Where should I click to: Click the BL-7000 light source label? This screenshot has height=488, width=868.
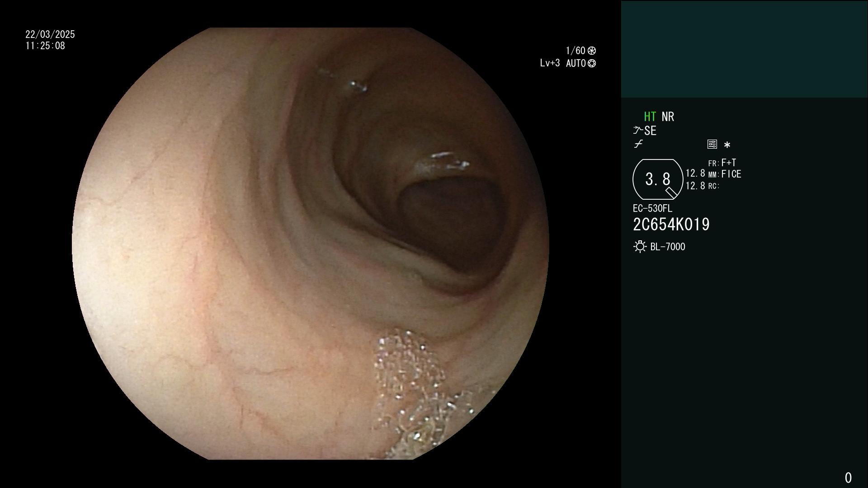[668, 247]
